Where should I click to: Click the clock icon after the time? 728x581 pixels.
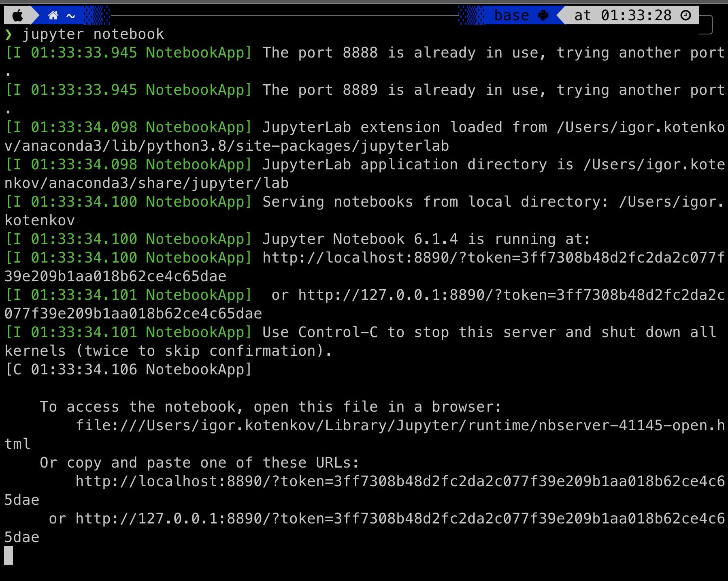(x=685, y=16)
